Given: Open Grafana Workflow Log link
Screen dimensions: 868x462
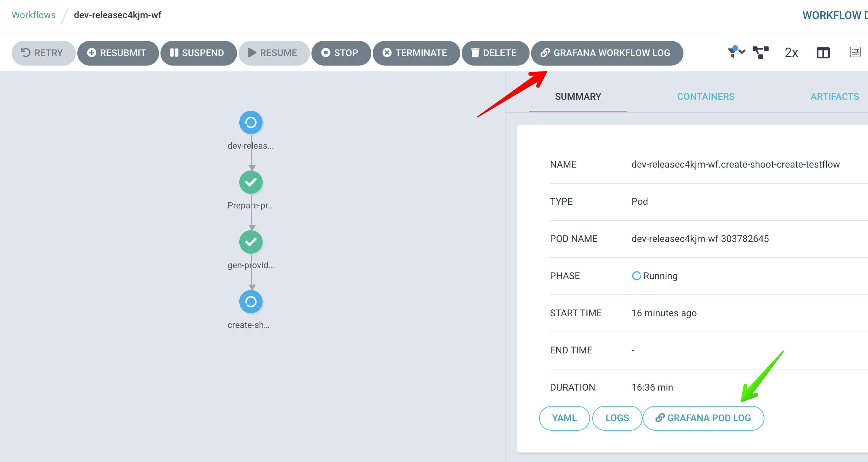Looking at the screenshot, I should (607, 53).
